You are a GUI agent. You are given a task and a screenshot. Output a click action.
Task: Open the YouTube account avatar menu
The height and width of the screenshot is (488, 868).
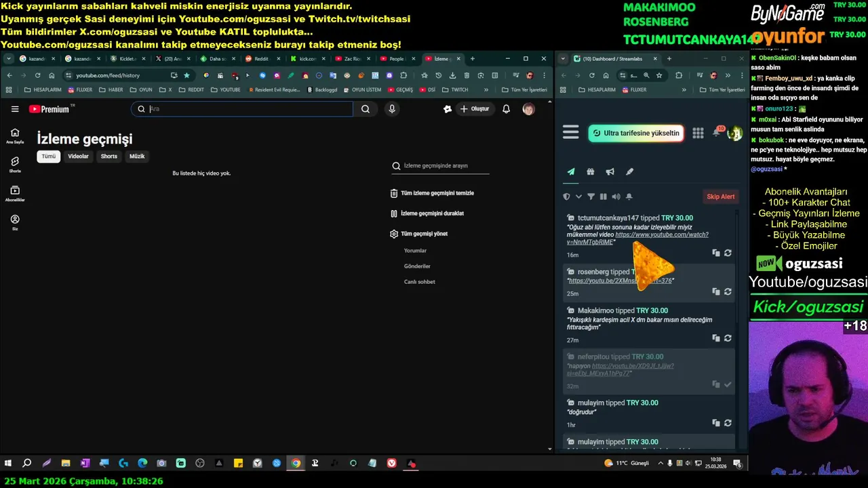click(x=528, y=109)
